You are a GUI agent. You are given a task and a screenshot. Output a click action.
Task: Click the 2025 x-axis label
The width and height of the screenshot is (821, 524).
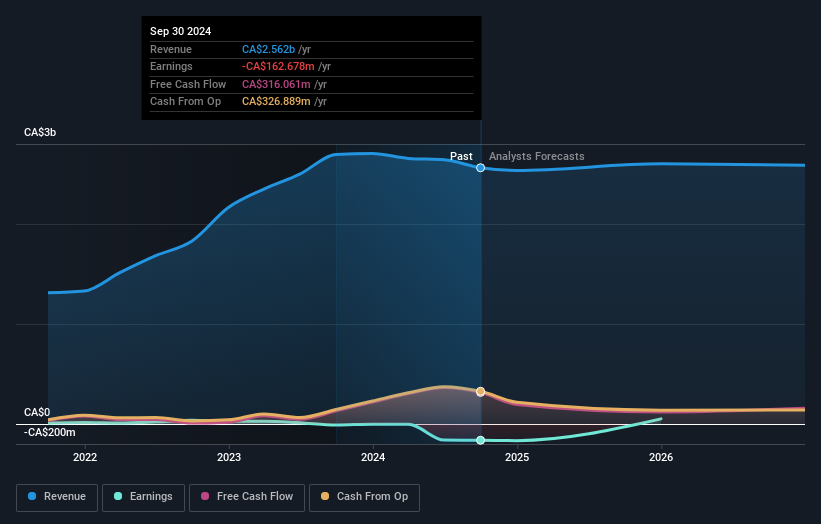click(x=517, y=457)
